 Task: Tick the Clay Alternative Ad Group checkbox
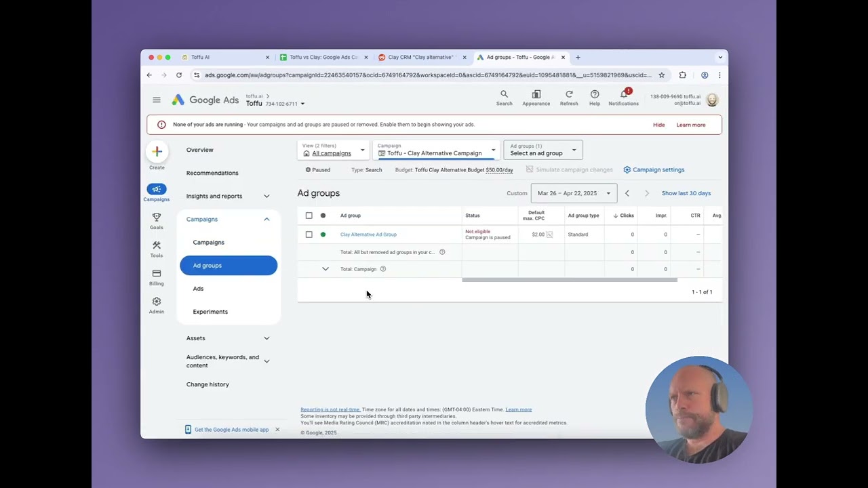[309, 235]
